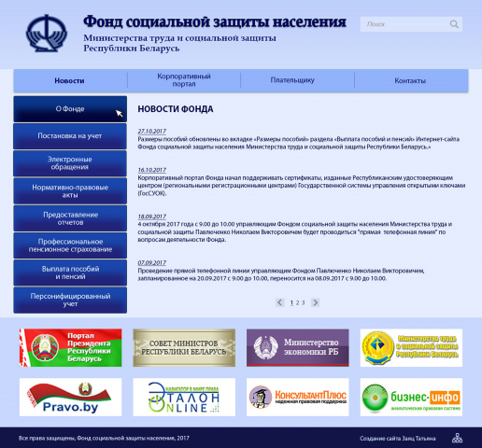The height and width of the screenshot is (448, 482).
Task: Click news text starting Размеры пособий обновлены
Action: point(299,143)
